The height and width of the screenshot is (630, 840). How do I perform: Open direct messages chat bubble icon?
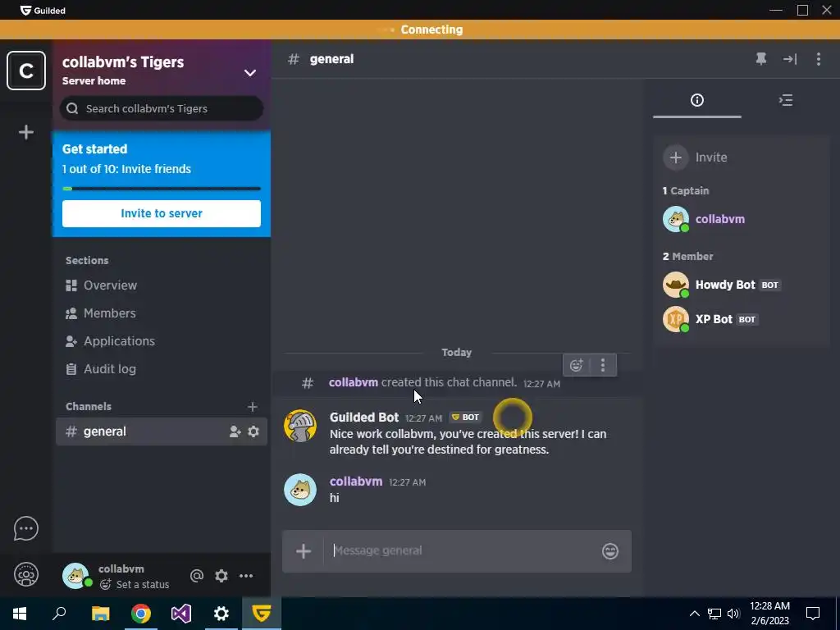point(25,529)
